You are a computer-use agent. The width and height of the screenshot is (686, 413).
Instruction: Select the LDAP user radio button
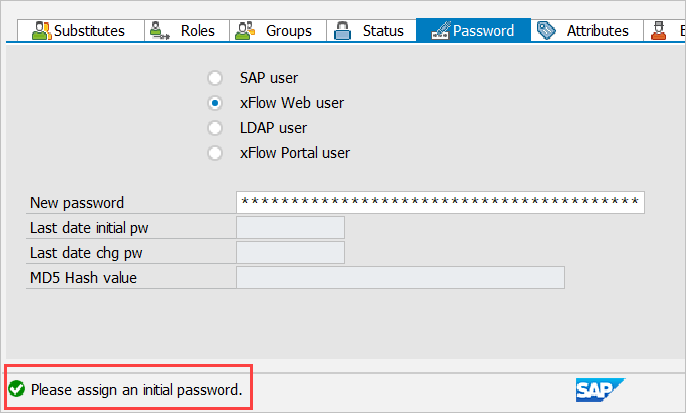tap(215, 128)
